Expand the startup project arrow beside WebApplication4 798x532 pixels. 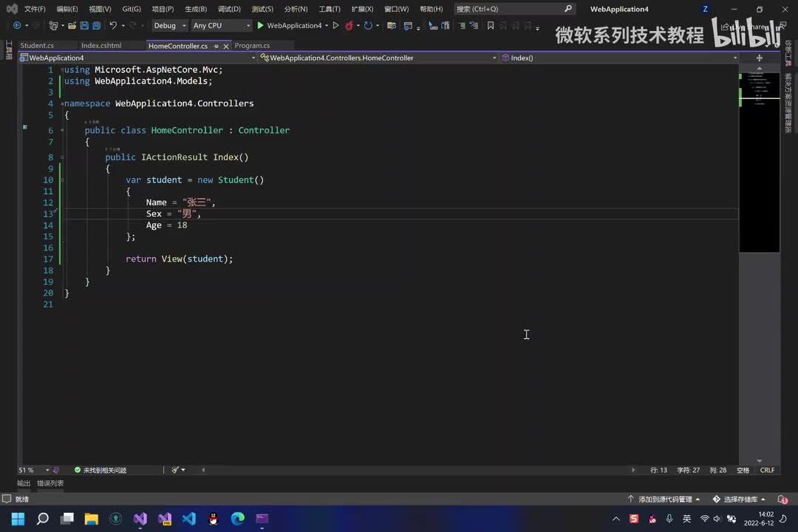pos(327,25)
